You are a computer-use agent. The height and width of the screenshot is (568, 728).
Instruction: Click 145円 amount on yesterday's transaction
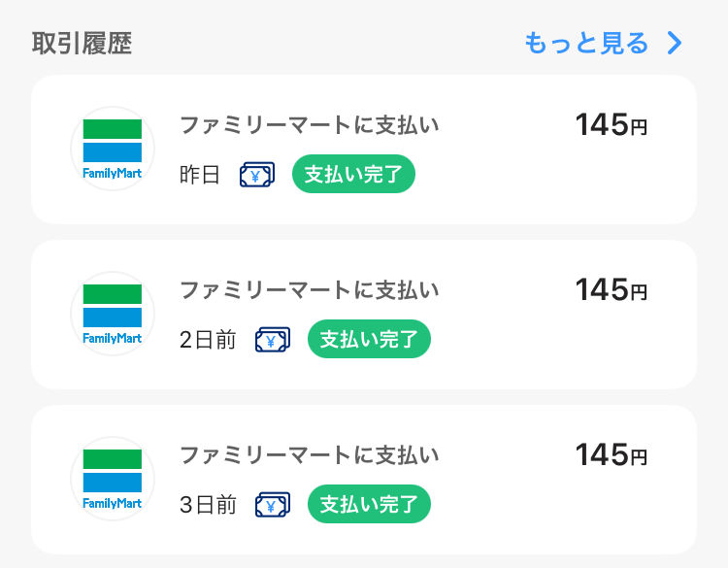(x=611, y=124)
